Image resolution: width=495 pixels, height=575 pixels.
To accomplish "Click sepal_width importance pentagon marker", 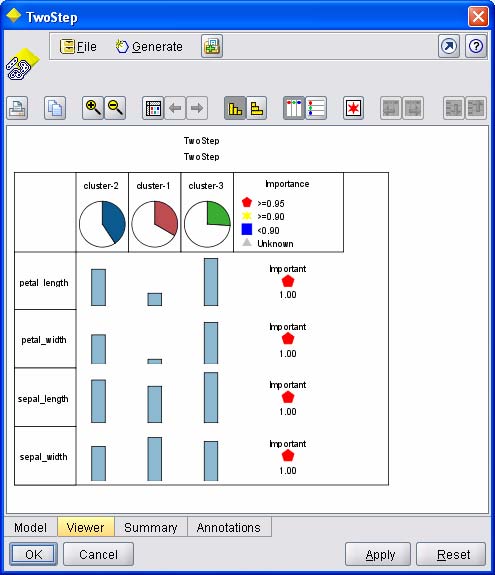I will click(x=288, y=456).
